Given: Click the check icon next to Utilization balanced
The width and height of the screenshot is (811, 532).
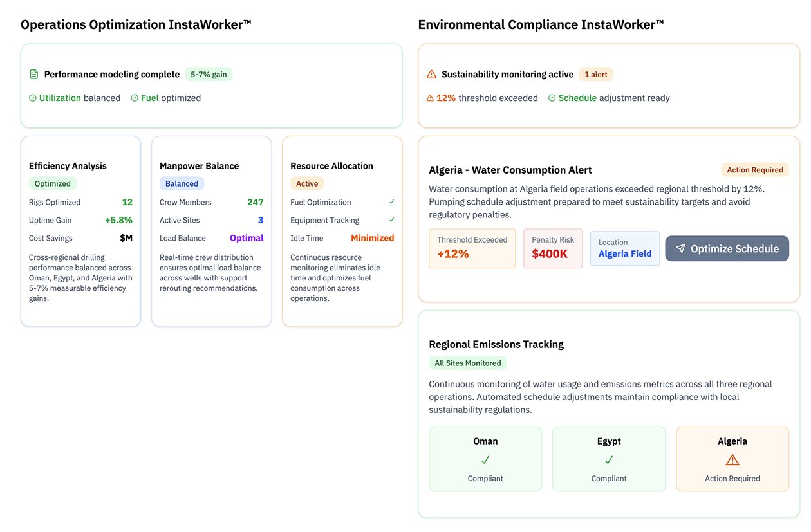Looking at the screenshot, I should point(33,98).
